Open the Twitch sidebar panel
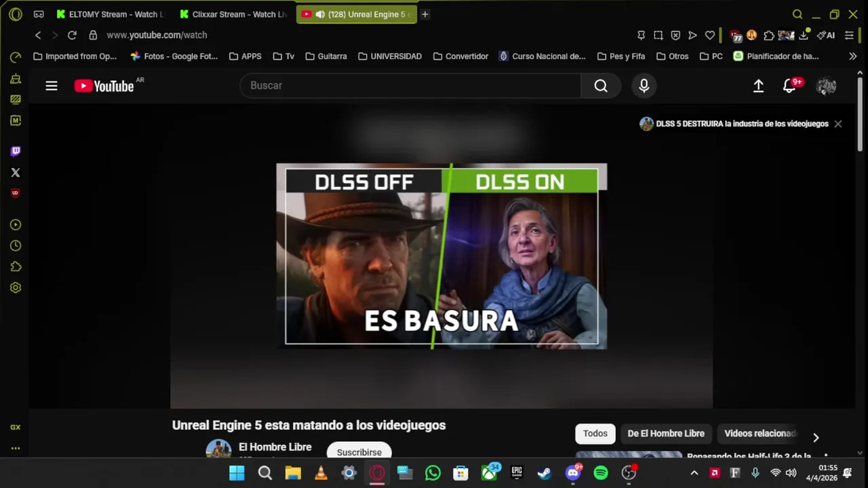The height and width of the screenshot is (488, 868). pos(16,151)
